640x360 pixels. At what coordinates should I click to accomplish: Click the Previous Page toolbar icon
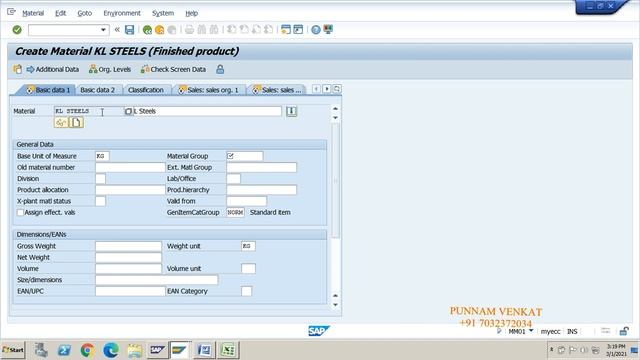pyautogui.click(x=244, y=30)
